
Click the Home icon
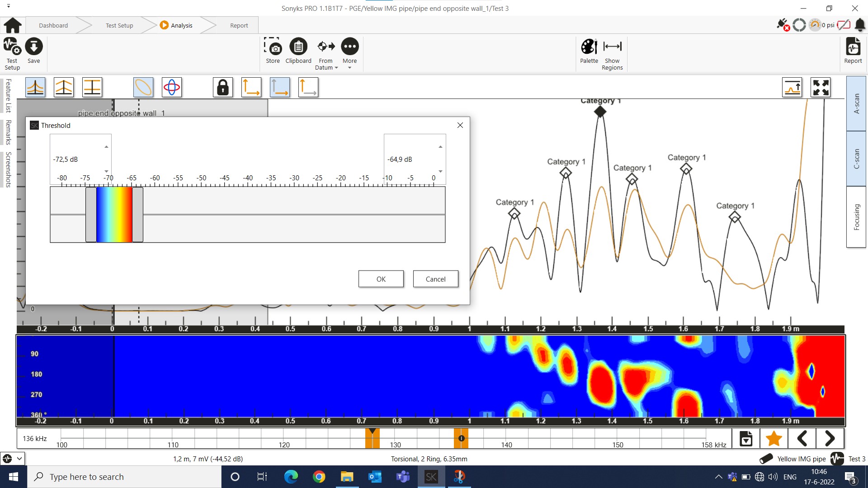(x=13, y=25)
